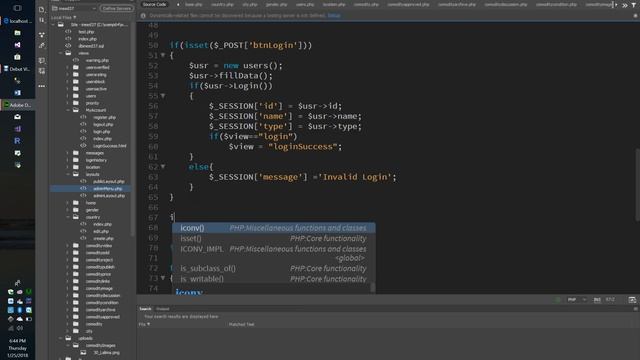Click the Open Documents icon in left toolbar
The height and width of the screenshot is (360, 640).
coord(42,9)
